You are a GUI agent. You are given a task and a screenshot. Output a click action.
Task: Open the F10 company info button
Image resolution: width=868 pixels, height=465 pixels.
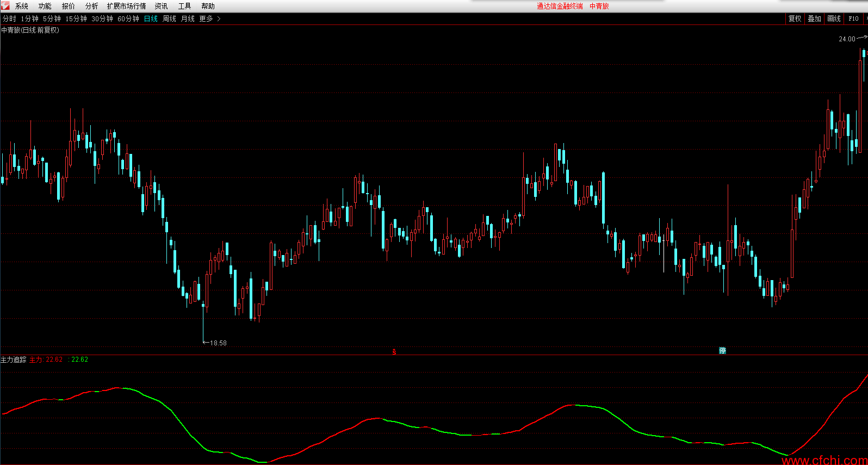854,18
